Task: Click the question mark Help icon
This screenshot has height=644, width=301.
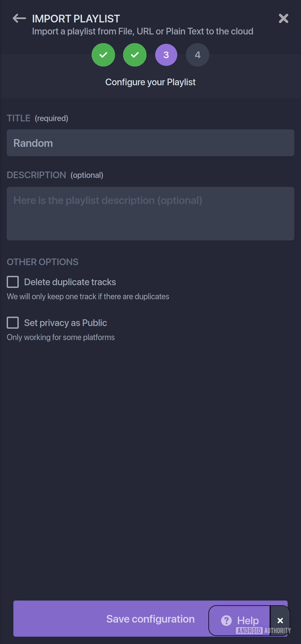Action: (x=227, y=621)
